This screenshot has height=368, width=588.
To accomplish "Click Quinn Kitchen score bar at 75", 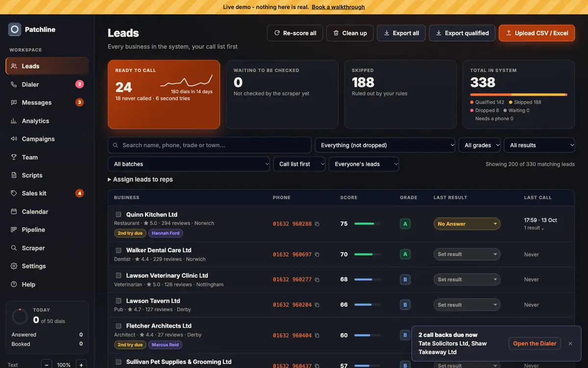I will tap(367, 224).
